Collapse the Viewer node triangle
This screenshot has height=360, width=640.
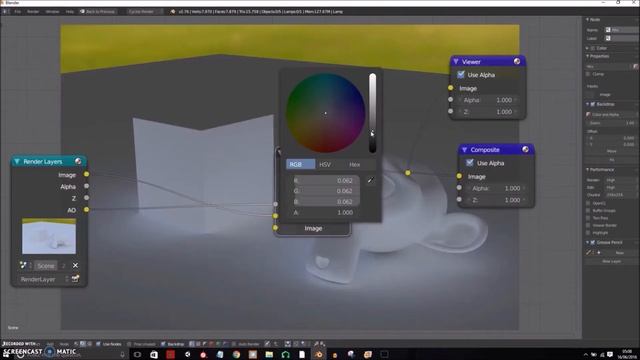coord(456,62)
